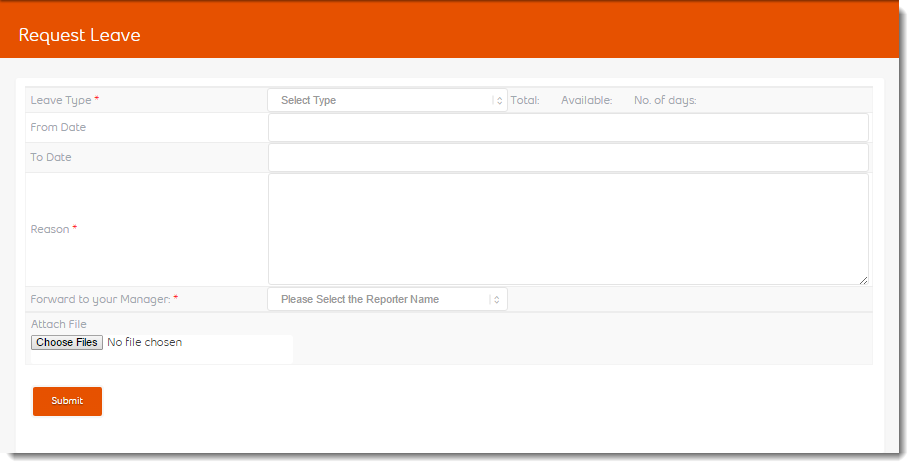Viewport: 914px width, 468px height.
Task: Open the Leave Type 'Select Type' dropdown
Action: pos(387,100)
